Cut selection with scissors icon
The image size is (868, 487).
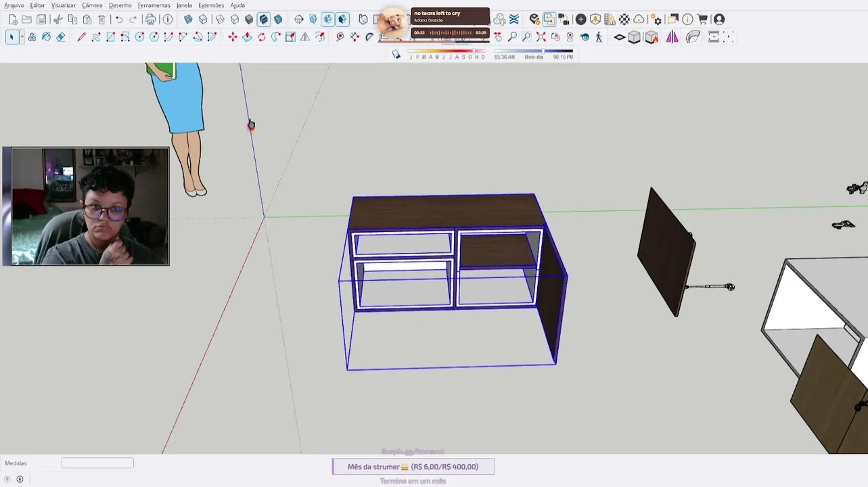click(x=58, y=20)
